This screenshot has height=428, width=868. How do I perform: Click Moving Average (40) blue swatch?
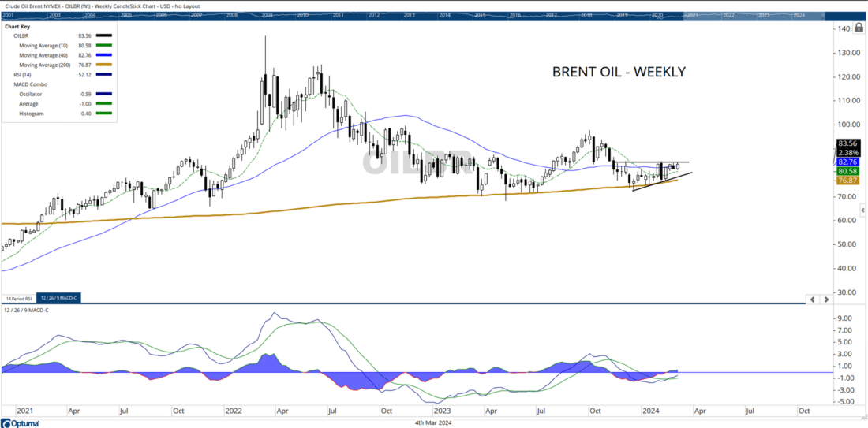(103, 56)
